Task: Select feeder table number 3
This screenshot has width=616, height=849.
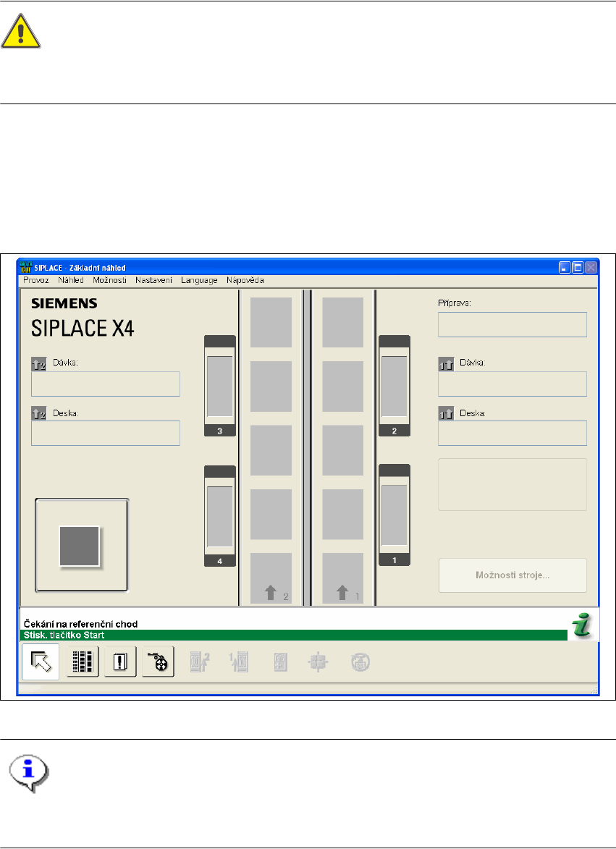Action: (x=220, y=386)
